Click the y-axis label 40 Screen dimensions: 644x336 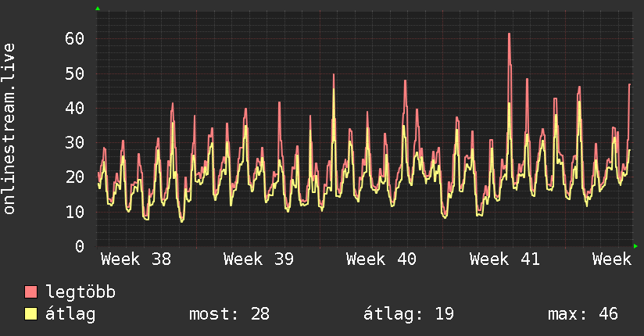pos(75,109)
